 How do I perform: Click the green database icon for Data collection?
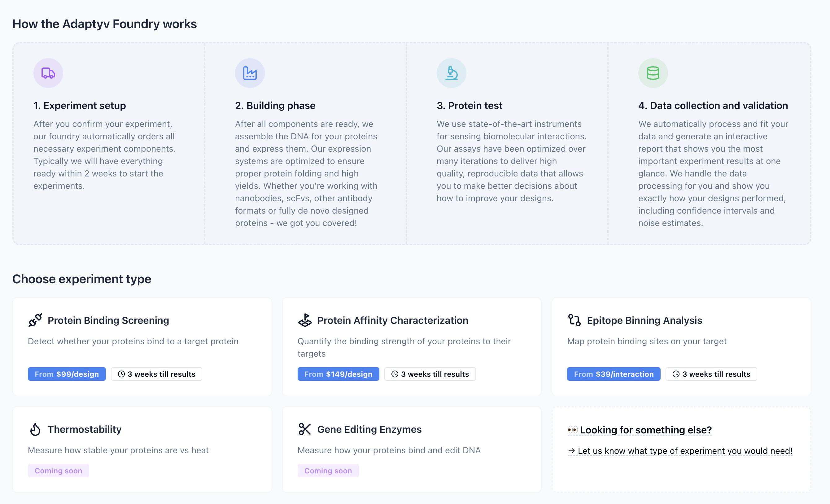coord(653,73)
